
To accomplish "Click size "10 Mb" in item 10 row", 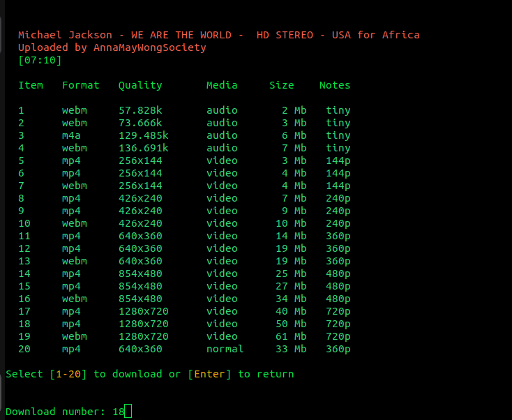I will pyautogui.click(x=291, y=223).
